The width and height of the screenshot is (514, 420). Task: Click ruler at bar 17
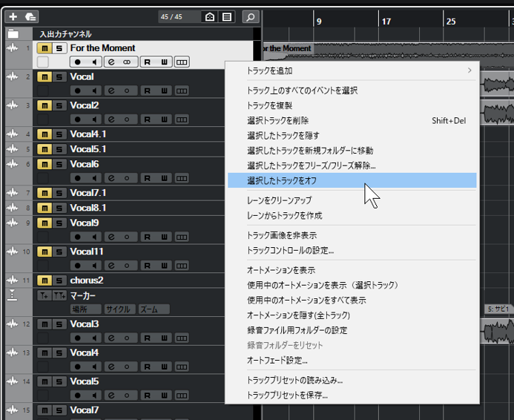pyautogui.click(x=386, y=22)
